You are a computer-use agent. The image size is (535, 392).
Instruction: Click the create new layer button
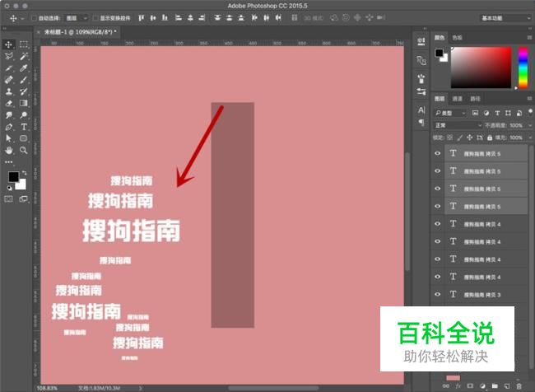click(507, 386)
